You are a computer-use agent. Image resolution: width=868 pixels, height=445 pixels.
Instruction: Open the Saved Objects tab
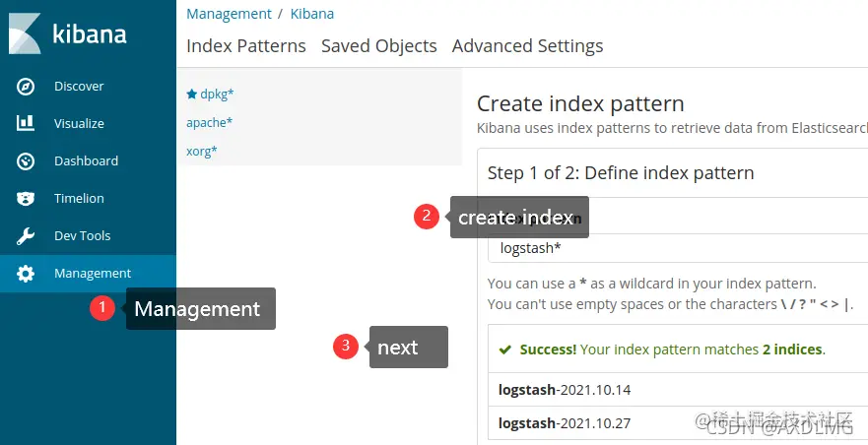378,46
